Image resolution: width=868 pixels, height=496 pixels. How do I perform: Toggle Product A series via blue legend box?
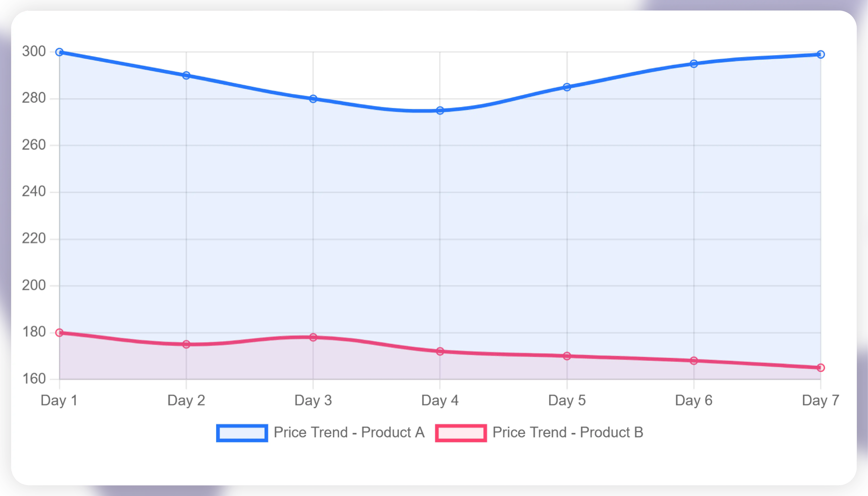point(242,433)
